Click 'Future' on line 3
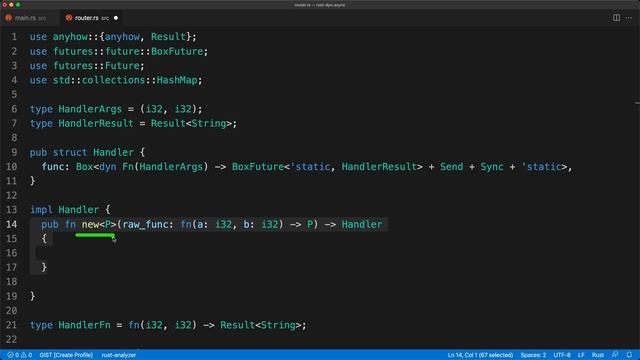Image resolution: width=640 pixels, height=360 pixels. (x=122, y=66)
